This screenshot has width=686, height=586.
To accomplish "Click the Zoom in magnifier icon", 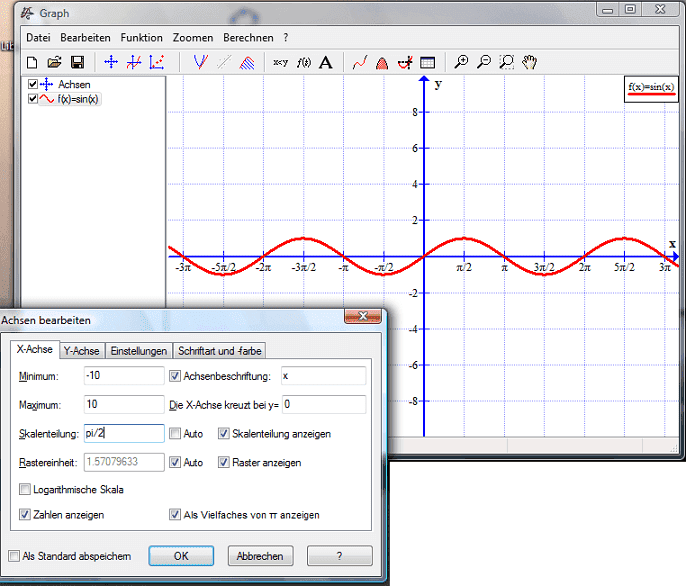I will coord(461,62).
